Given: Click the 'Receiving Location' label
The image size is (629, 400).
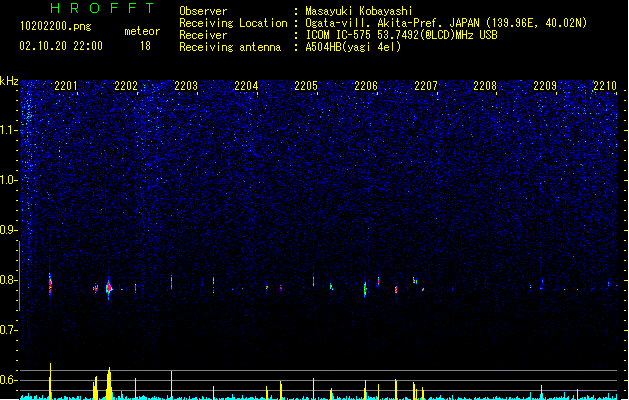Looking at the screenshot, I should (x=233, y=23).
